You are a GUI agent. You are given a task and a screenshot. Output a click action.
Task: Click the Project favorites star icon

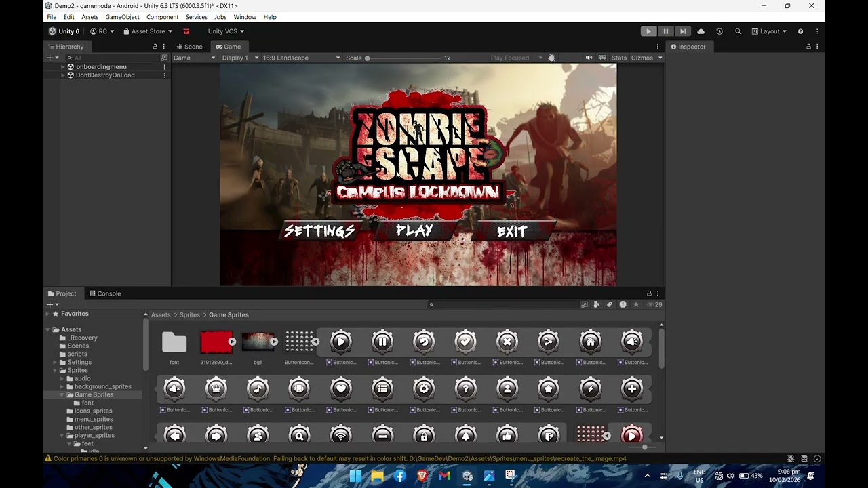pos(635,305)
